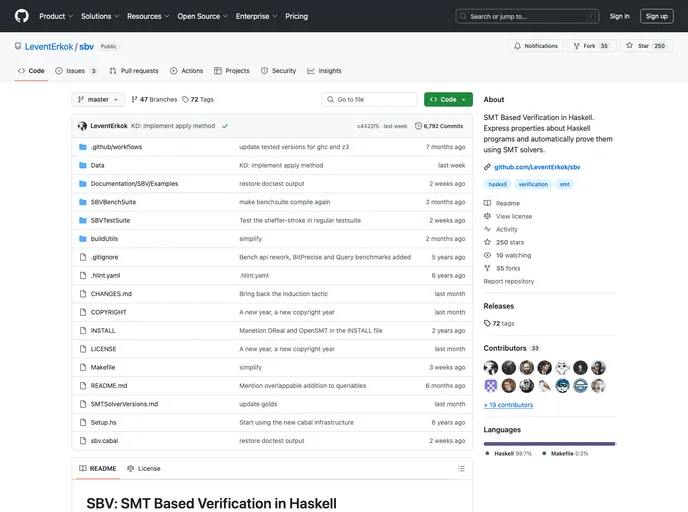
Task: Click the Go to file search field
Action: 369,100
